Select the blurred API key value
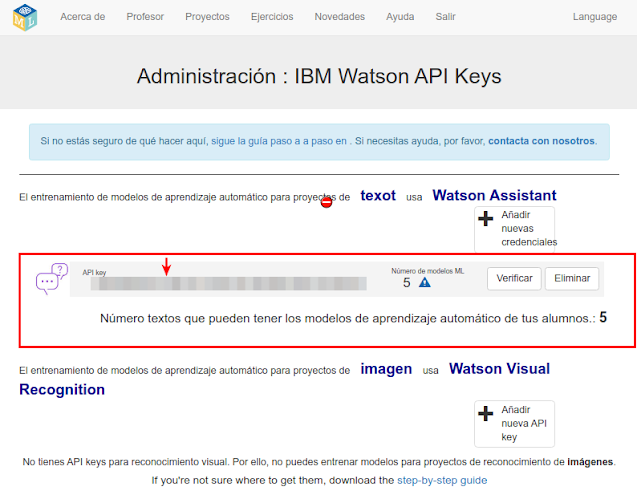Image resolution: width=637 pixels, height=499 pixels. 228,283
